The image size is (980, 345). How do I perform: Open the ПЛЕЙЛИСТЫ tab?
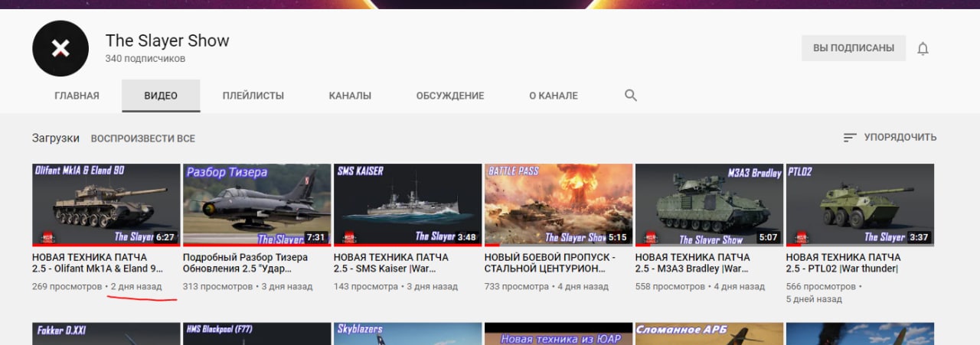click(x=253, y=96)
